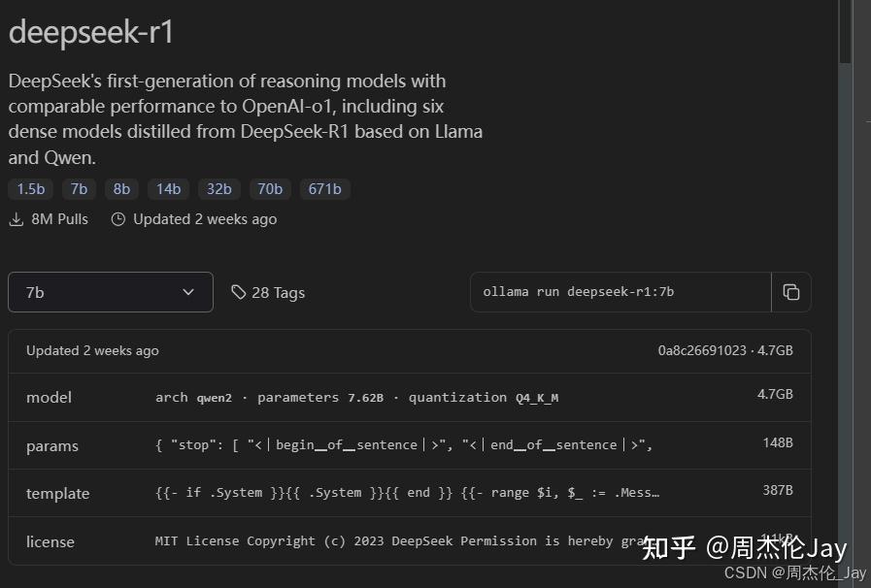Click the download icon beside 8M Pulls
Image resolution: width=871 pixels, height=588 pixels.
click(x=15, y=219)
